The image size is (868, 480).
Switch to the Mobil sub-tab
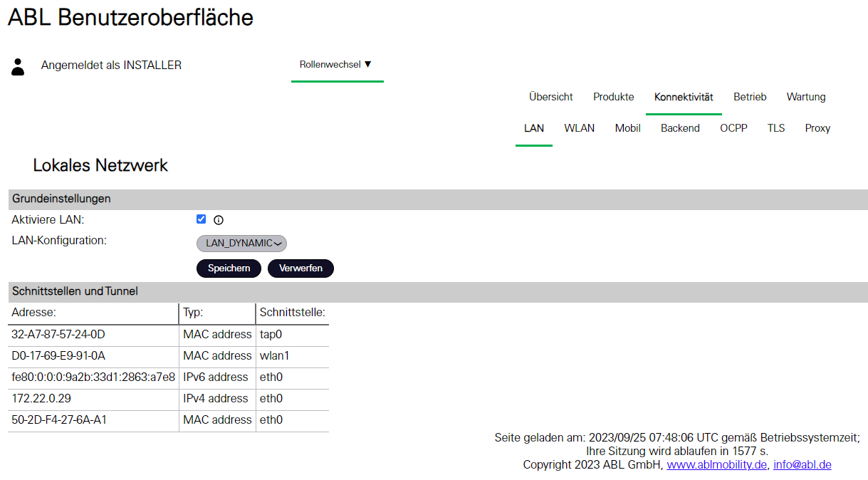coord(628,128)
